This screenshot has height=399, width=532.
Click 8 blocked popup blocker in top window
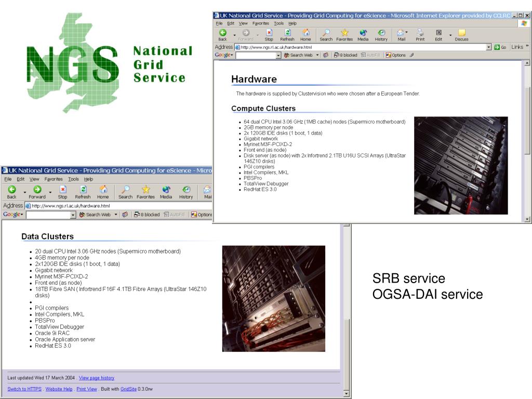[345, 55]
